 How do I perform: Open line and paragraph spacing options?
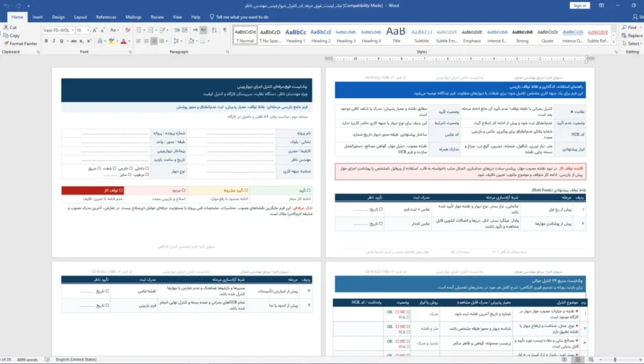(177, 41)
